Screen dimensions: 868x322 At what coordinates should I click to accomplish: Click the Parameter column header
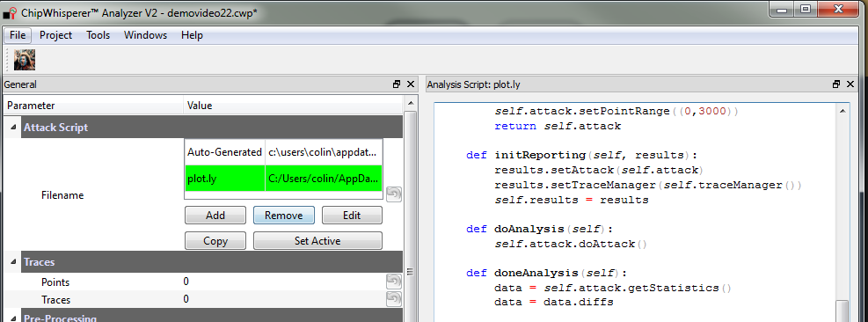(93, 106)
